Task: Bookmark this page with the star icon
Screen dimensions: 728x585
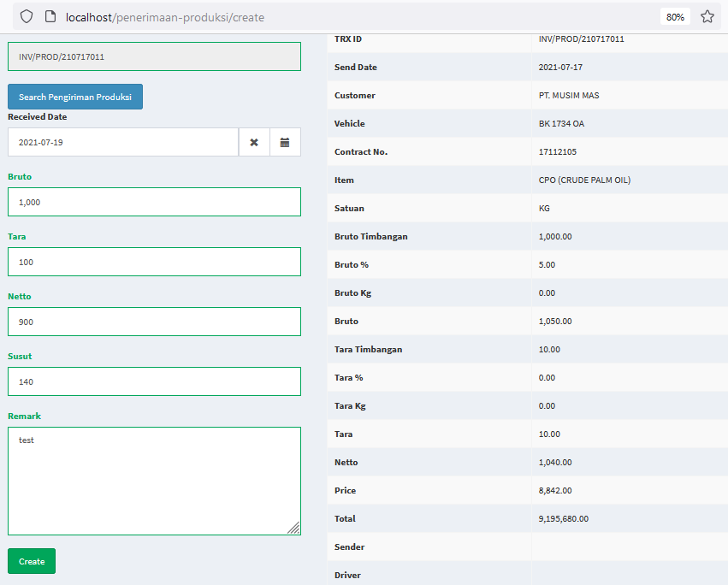Action: click(x=707, y=16)
